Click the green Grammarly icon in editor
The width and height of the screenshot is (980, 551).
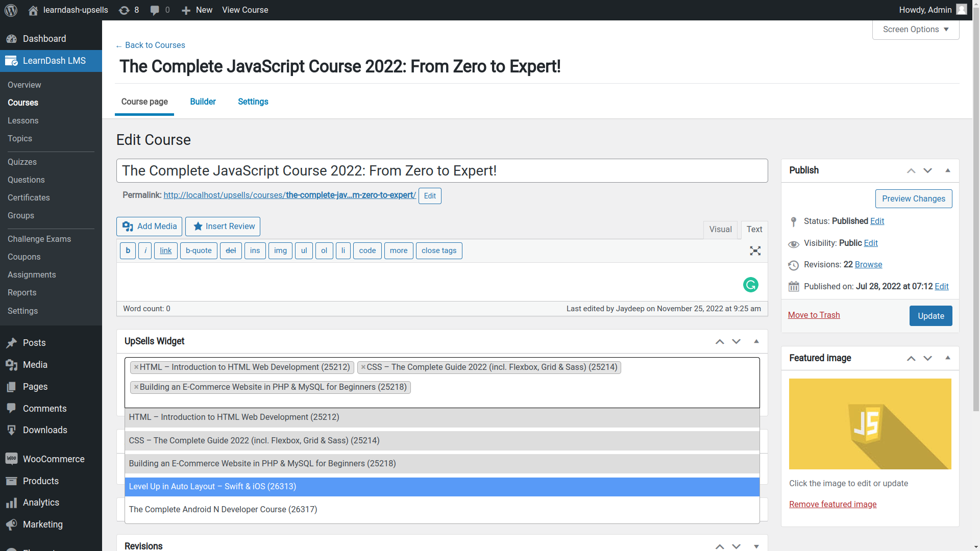click(751, 285)
